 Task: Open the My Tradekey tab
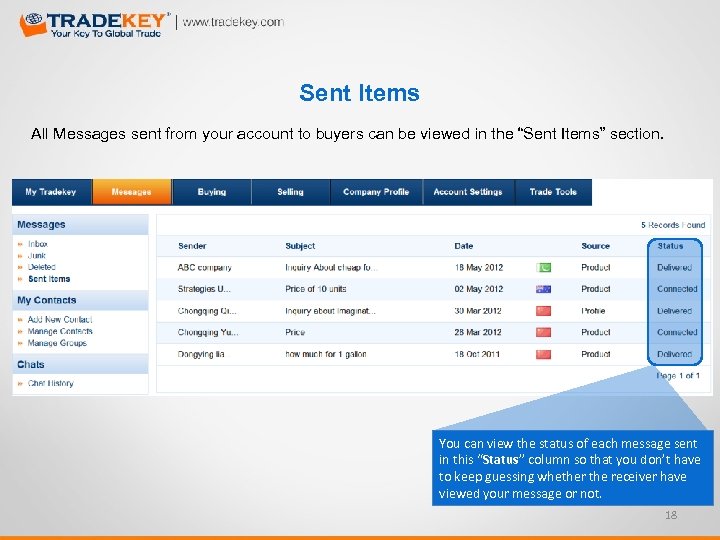point(52,192)
